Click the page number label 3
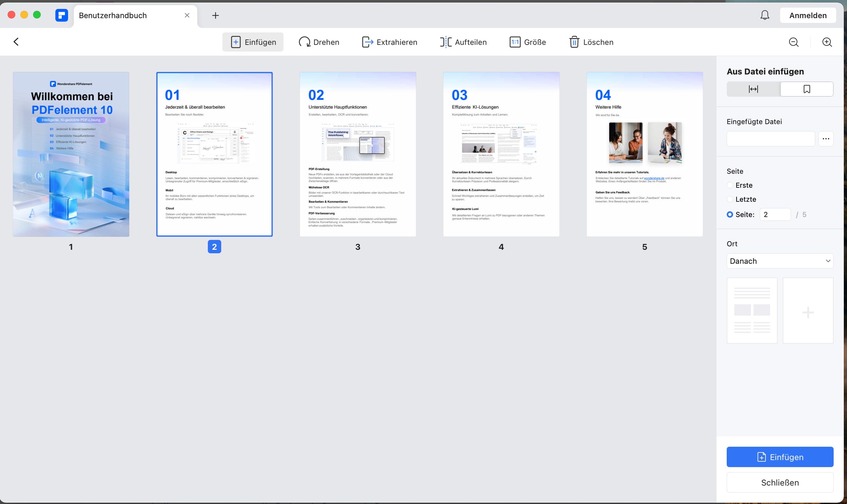 click(x=358, y=247)
